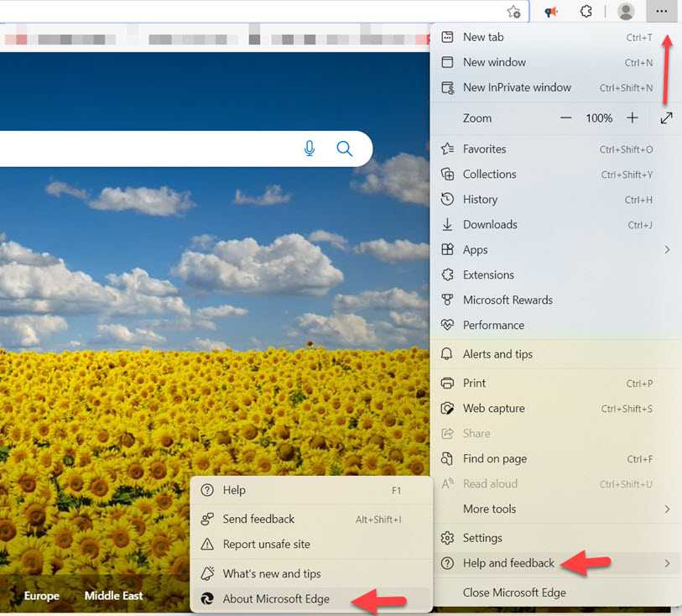Add page to favorites star icon
682x616 pixels.
tap(514, 12)
